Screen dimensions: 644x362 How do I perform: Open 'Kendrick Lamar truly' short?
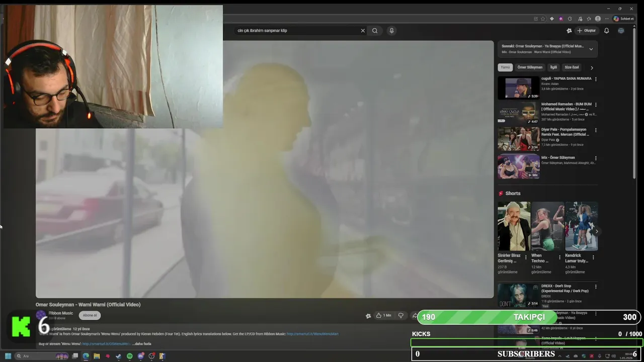coord(581,226)
